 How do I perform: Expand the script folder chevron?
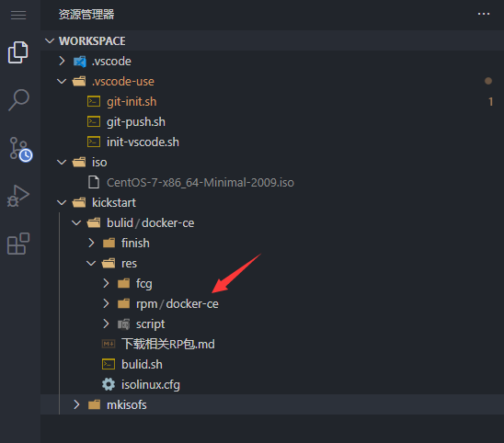click(x=106, y=324)
